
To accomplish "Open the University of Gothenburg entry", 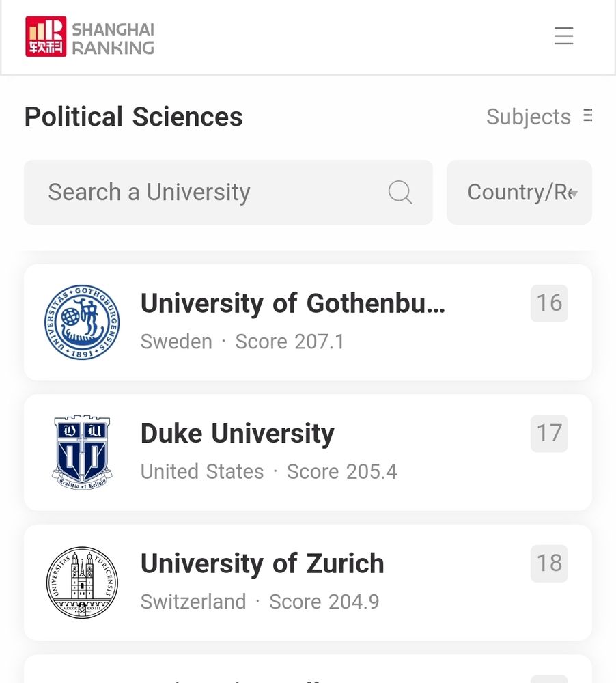I will pos(307,322).
